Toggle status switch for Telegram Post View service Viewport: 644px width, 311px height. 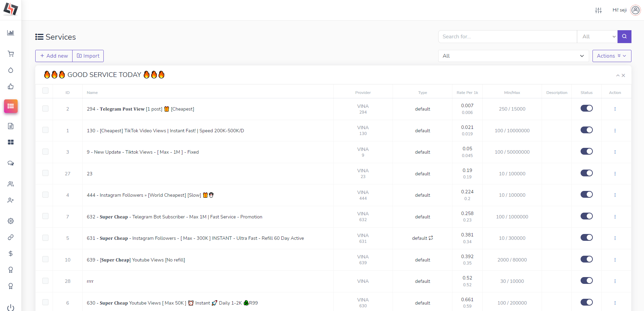click(586, 108)
